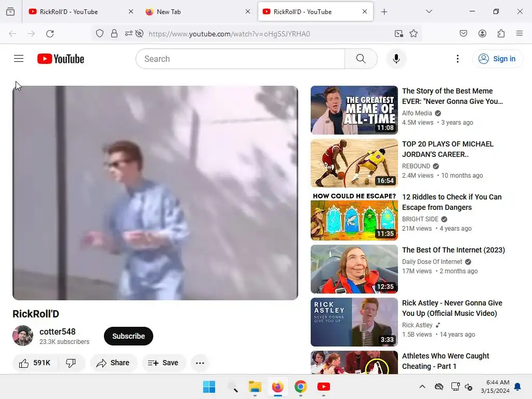Start voice search with microphone icon
The width and height of the screenshot is (532, 399).
pyautogui.click(x=396, y=59)
